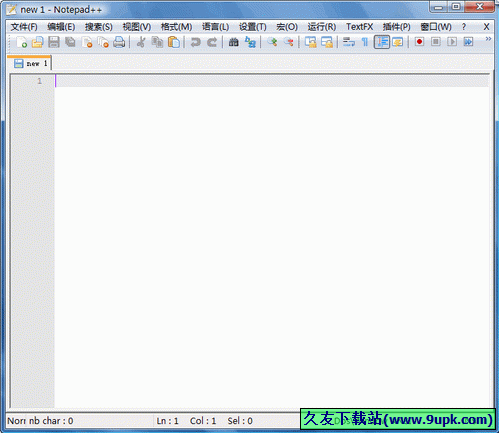499x433 pixels.
Task: Open a file using the folder icon
Action: coord(38,42)
